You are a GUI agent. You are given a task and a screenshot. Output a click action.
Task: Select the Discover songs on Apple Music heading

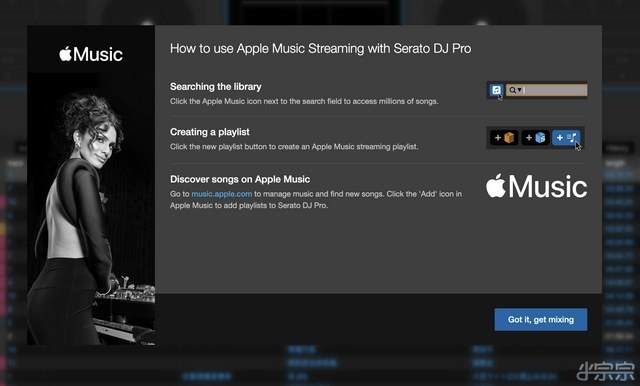point(240,179)
